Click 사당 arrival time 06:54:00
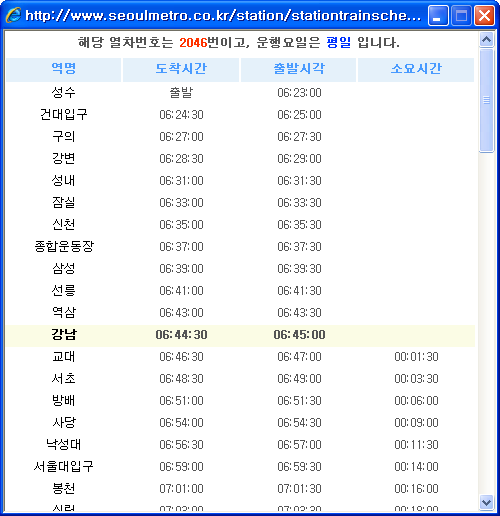This screenshot has width=500, height=516. 181,423
